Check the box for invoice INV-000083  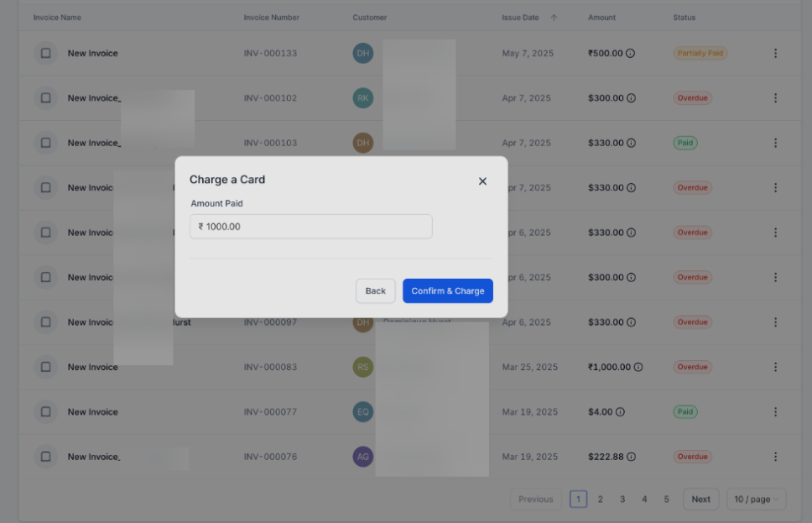coord(46,367)
